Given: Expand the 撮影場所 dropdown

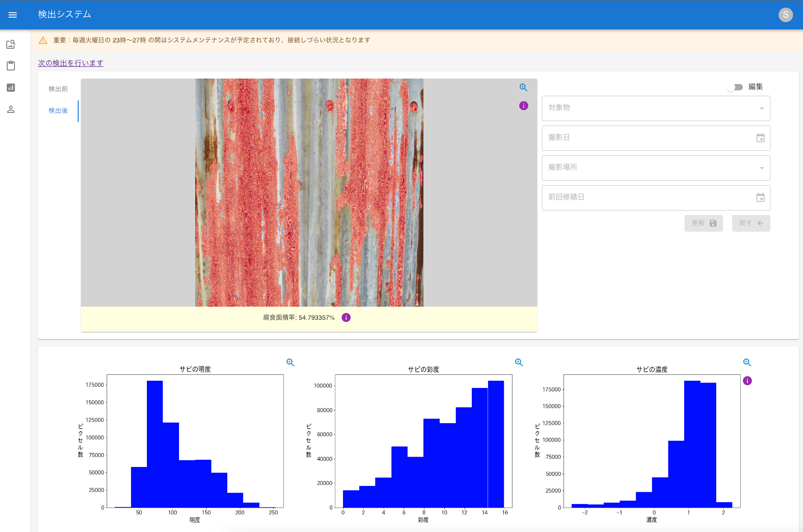Looking at the screenshot, I should pyautogui.click(x=656, y=168).
